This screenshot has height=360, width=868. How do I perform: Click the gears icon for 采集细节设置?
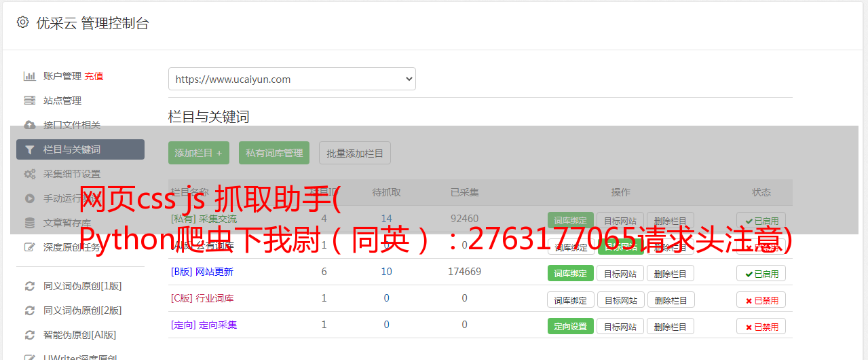pyautogui.click(x=30, y=174)
